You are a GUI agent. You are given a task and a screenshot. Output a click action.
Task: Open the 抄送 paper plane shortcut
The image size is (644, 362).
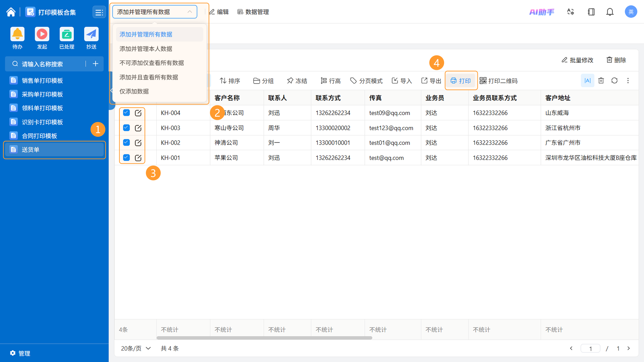click(x=91, y=38)
